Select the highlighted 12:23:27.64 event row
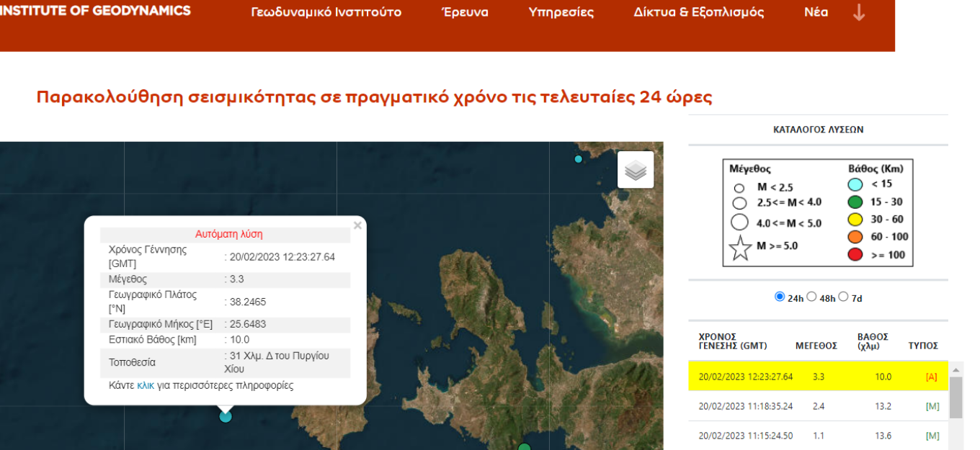 [818, 377]
